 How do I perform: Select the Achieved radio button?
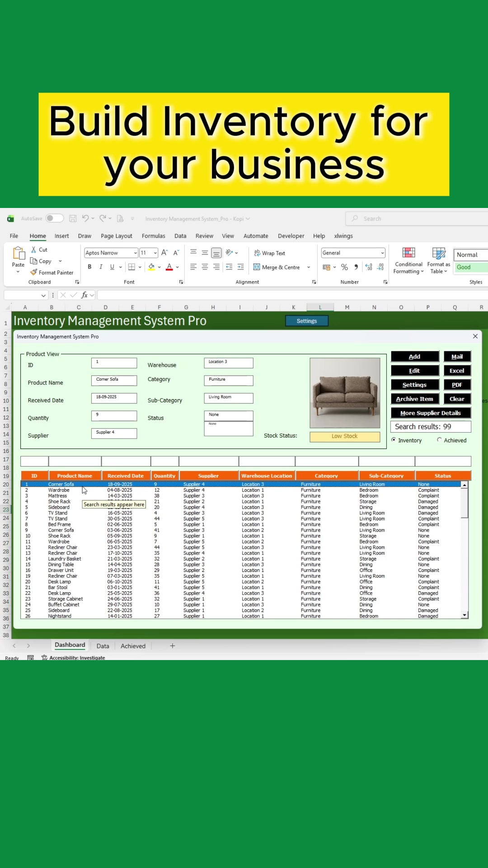(439, 440)
